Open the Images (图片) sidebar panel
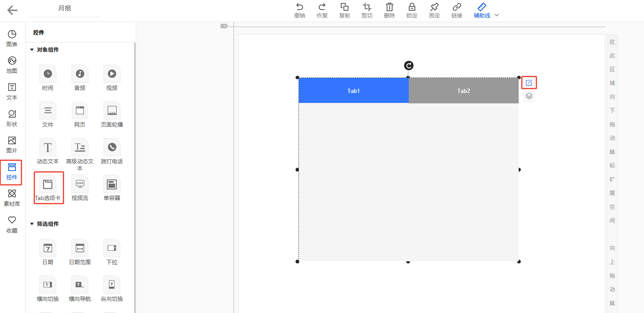Viewport: 644px width, 313px height. 12,144
